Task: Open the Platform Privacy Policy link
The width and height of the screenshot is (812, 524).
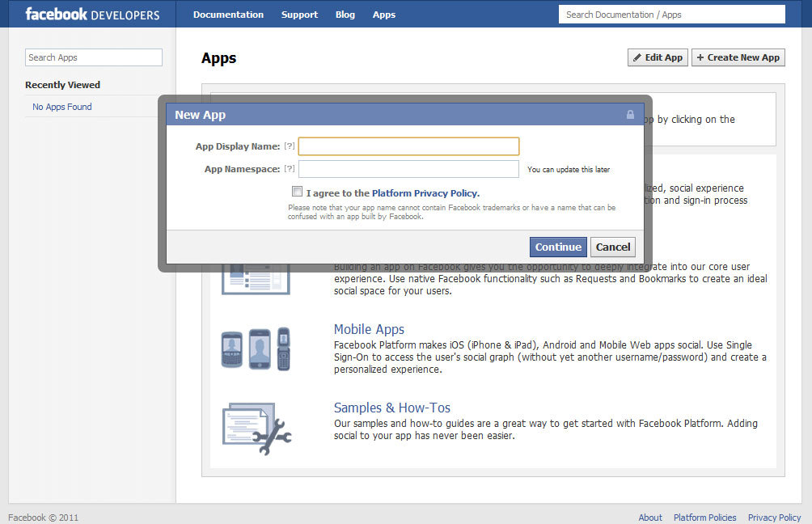Action: [x=425, y=193]
